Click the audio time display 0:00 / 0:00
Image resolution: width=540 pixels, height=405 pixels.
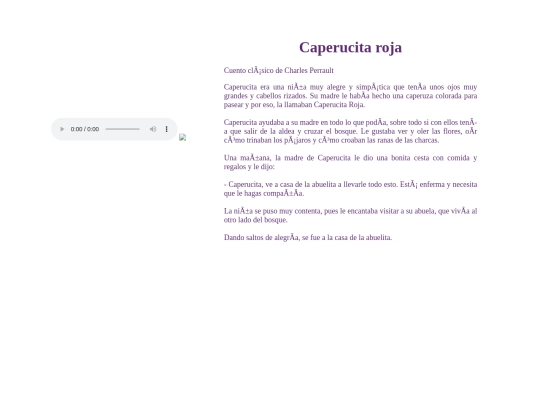(x=85, y=129)
